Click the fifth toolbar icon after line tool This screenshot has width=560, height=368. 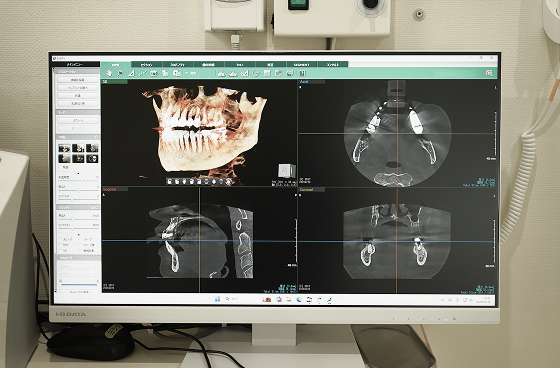(x=154, y=73)
